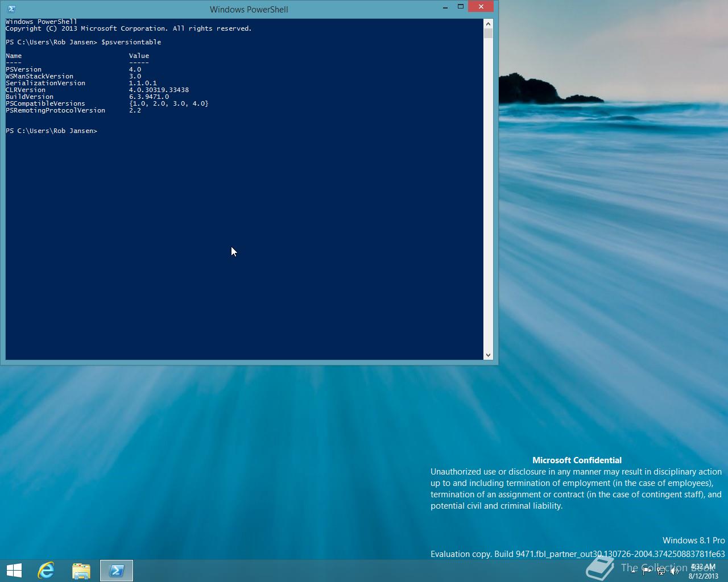This screenshot has height=582, width=728.
Task: Close the Windows PowerShell window
Action: coord(481,7)
